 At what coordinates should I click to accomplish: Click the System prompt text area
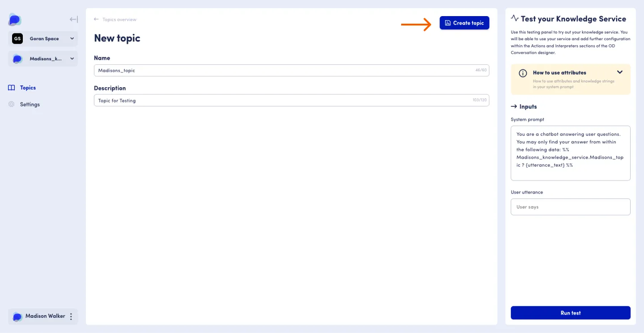point(570,153)
